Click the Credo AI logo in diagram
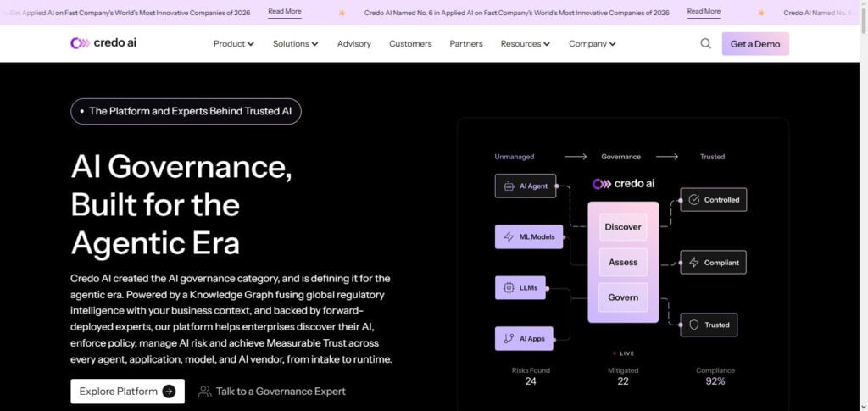Screen dimensions: 868x411 click(623, 184)
